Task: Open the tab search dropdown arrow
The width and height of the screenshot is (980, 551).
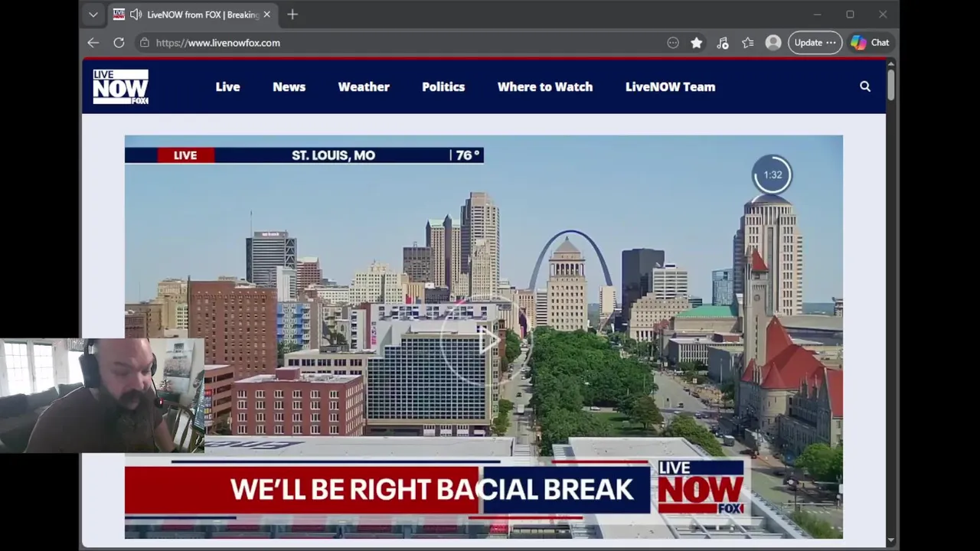Action: (x=93, y=15)
